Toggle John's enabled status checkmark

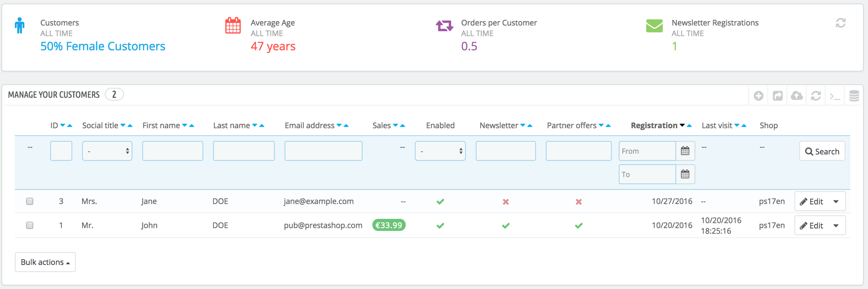440,226
